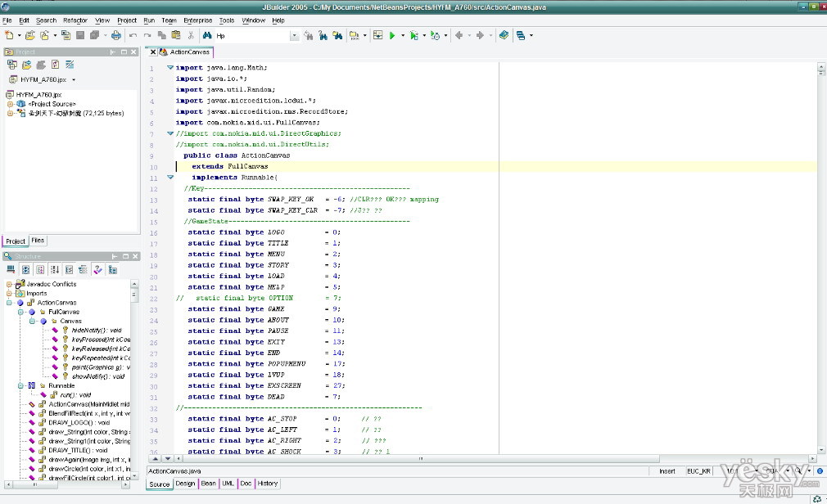Click the Print icon in the toolbar
The height and width of the screenshot is (504, 827).
(116, 35)
